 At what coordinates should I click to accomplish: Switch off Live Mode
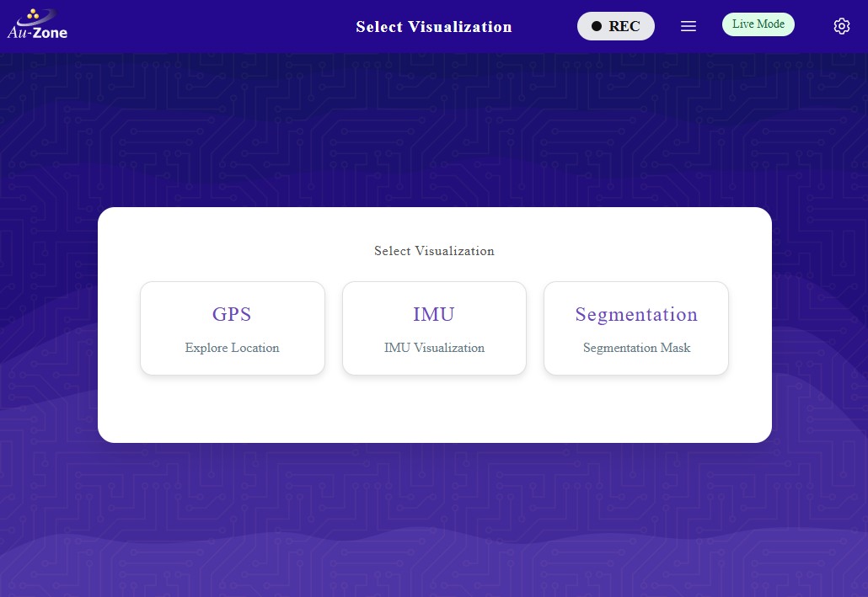(x=758, y=24)
